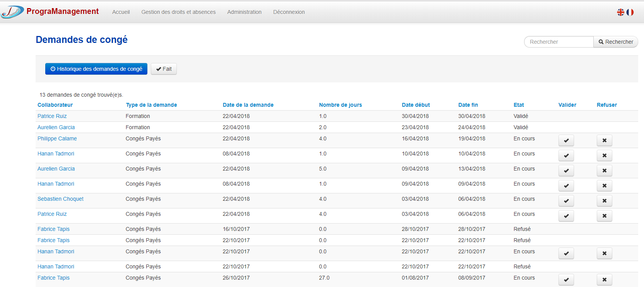Refuse Hanan Tadmori's 09/04/2018 request
This screenshot has height=292, width=644.
[605, 186]
